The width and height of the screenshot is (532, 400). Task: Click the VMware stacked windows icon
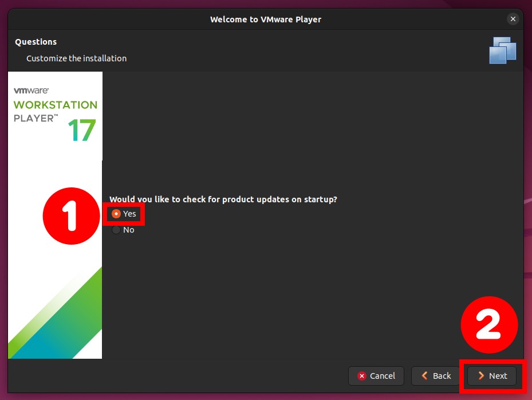tap(502, 50)
